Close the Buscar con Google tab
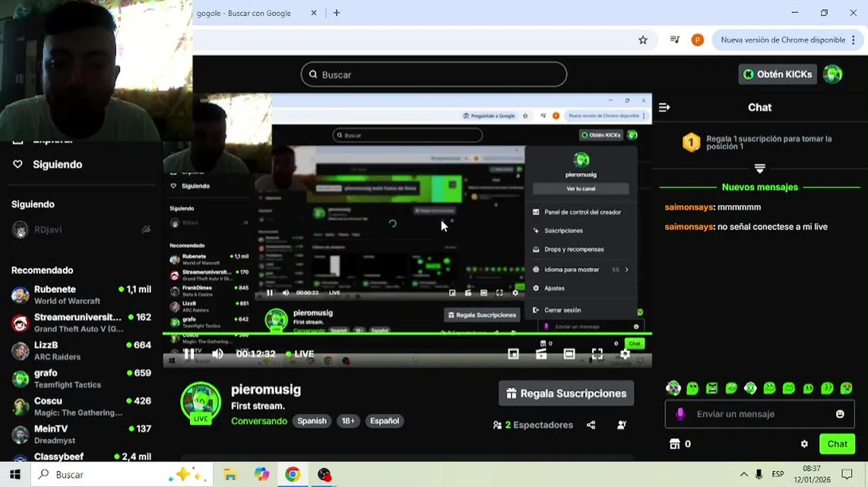868x487 pixels. point(314,13)
